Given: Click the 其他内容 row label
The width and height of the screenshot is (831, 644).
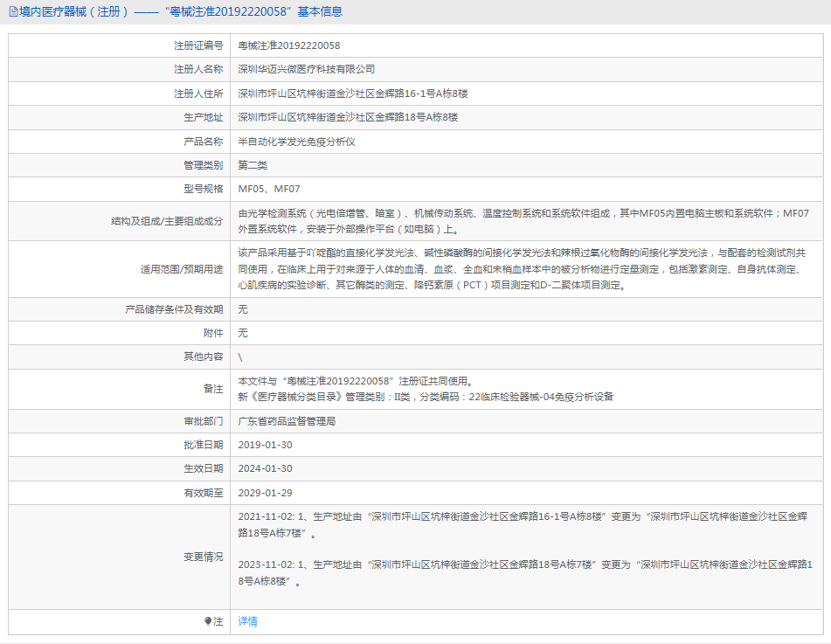Looking at the screenshot, I should point(204,357).
